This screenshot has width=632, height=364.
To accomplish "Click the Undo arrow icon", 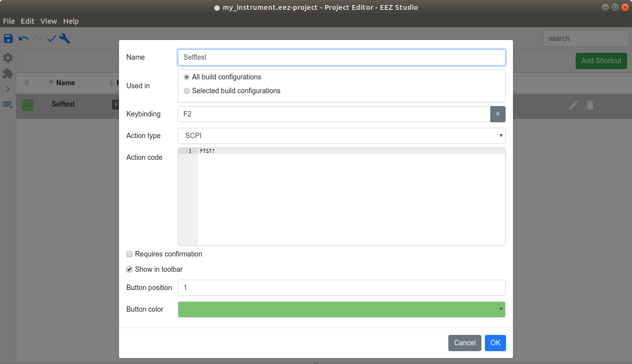I will tap(23, 38).
